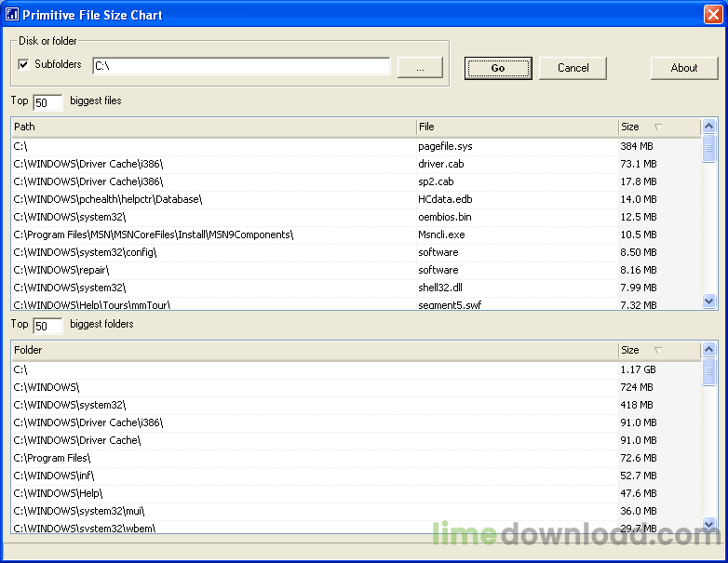Select C:\WINDOWS\inf\ folder row
728x563 pixels.
pos(357,476)
